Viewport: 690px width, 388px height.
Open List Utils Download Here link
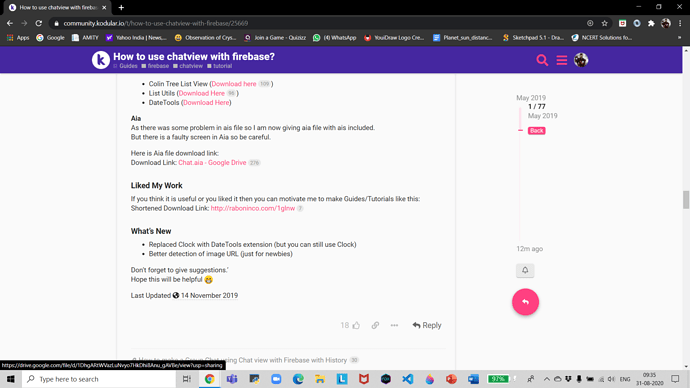coord(202,93)
